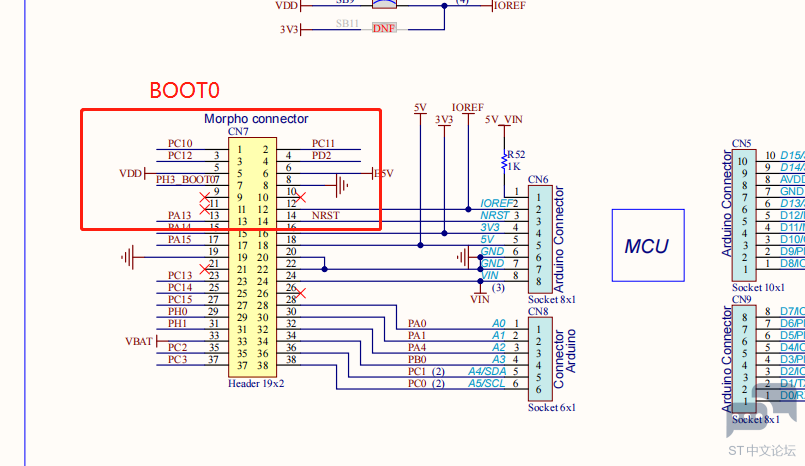Click the PC10 net label
This screenshot has width=805, height=466.
coord(180,143)
